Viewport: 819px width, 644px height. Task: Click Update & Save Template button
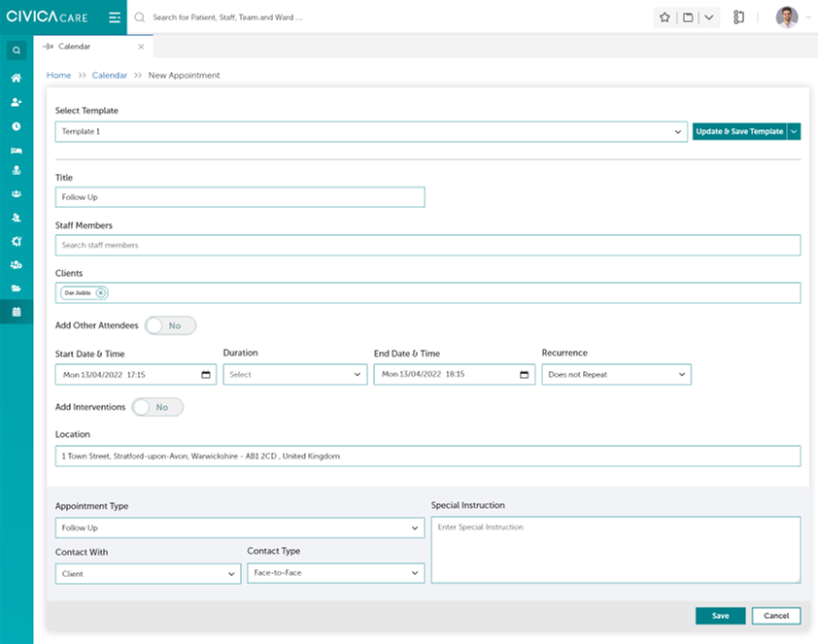tap(739, 132)
